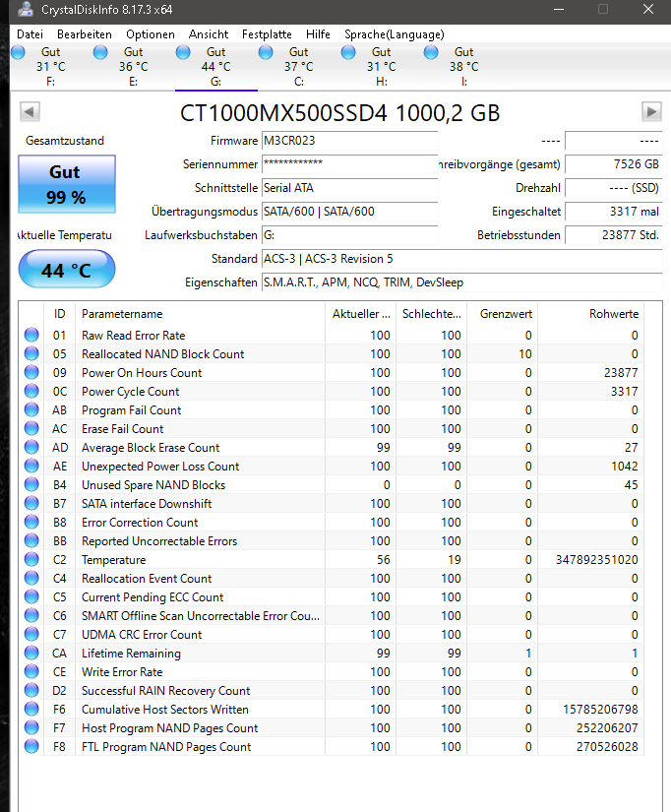Click raw value 1042 in Unexpected Power Loss row
Image resolution: width=671 pixels, height=812 pixels.
point(625,467)
